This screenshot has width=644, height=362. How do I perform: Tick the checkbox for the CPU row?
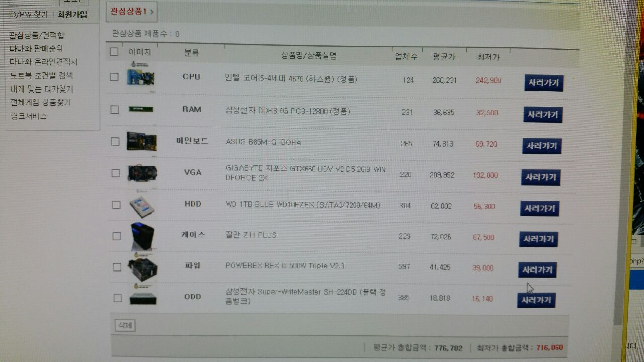tap(114, 77)
